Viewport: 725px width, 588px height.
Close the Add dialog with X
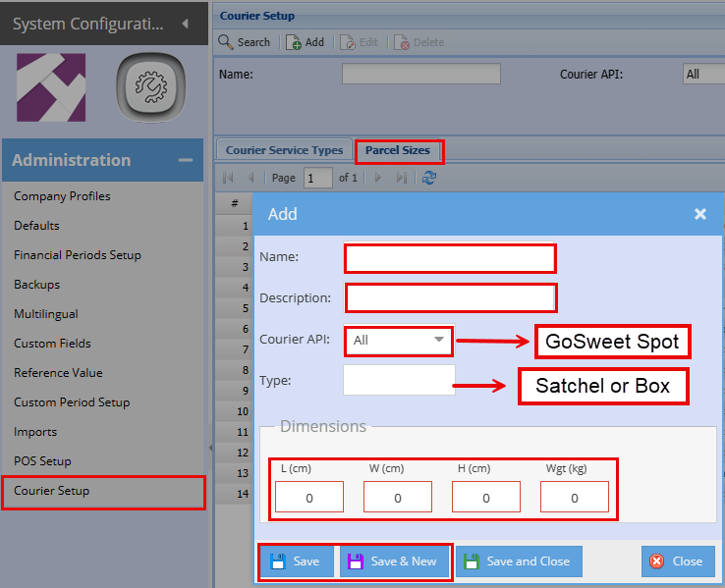coord(700,213)
